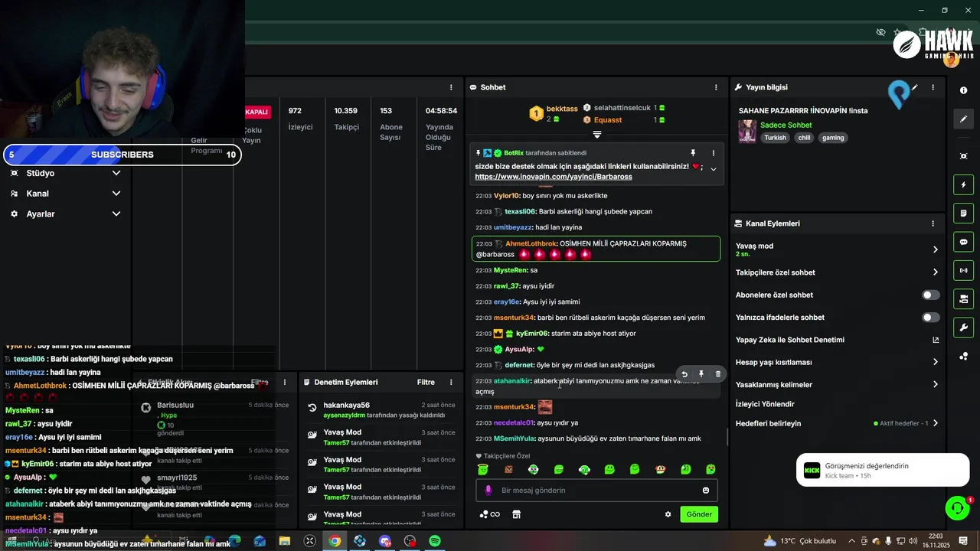The width and height of the screenshot is (980, 551).
Task: Delete atahanalkir's chat message with the trash icon
Action: point(717,374)
